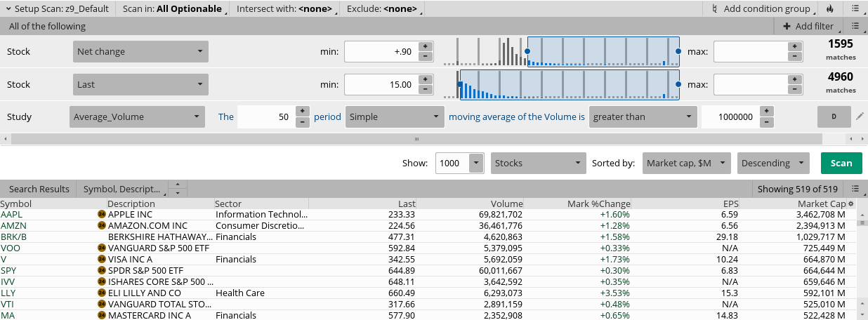
Task: Click the tree icon on Add condition group
Action: pos(715,9)
